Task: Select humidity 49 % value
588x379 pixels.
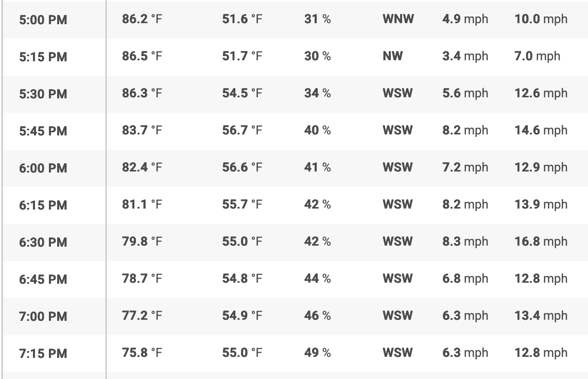Action: coord(318,353)
